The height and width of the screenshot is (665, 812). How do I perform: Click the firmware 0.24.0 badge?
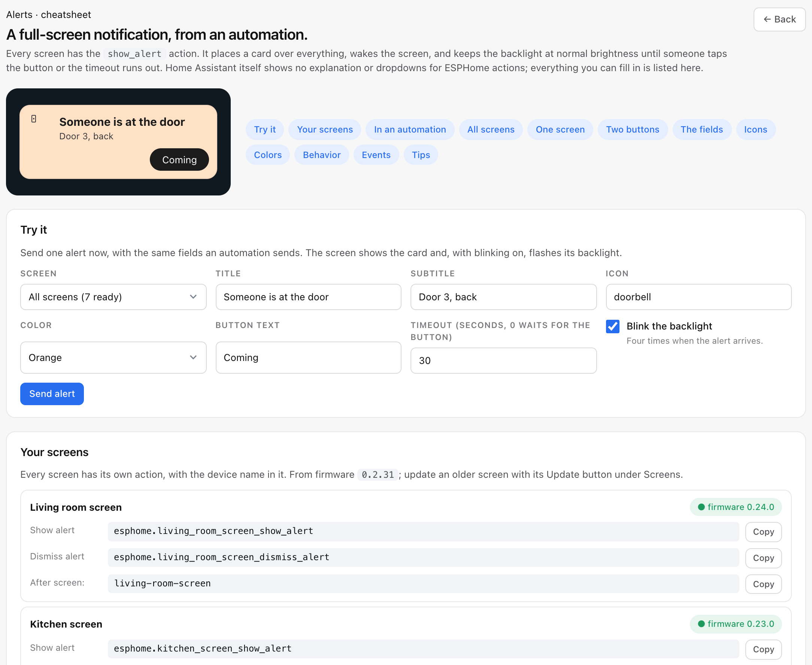[x=735, y=507]
